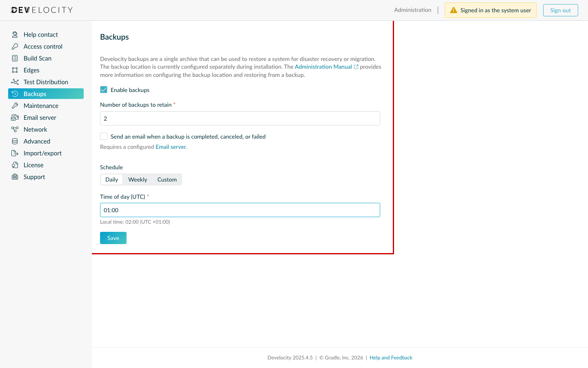Uncheck the Enable backups checkbox

click(103, 89)
